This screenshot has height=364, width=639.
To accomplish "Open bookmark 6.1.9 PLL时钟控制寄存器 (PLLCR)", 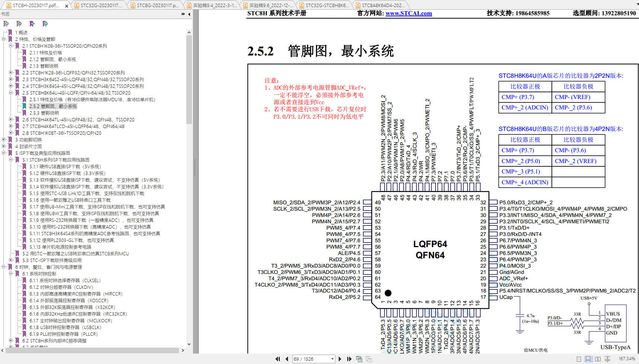I will coord(63,334).
